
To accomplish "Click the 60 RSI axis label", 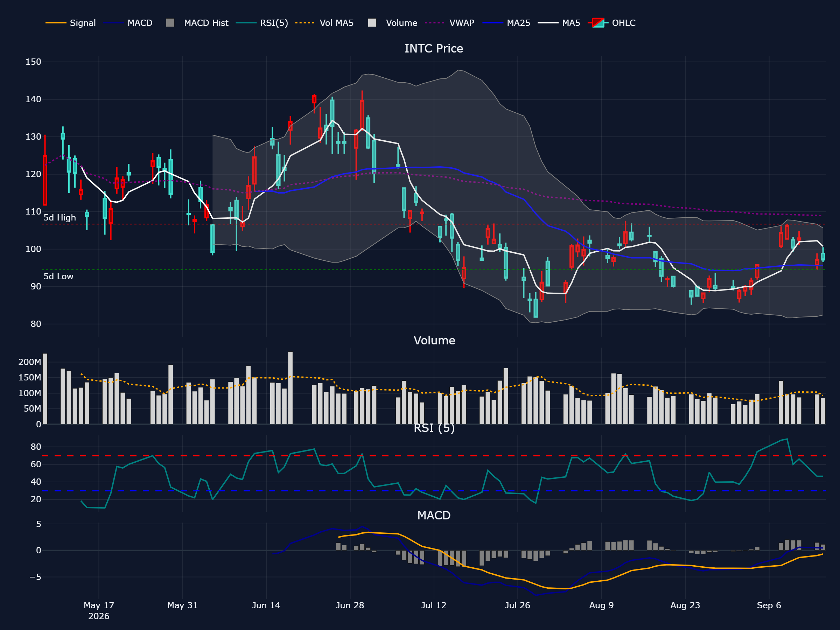I will click(x=36, y=464).
